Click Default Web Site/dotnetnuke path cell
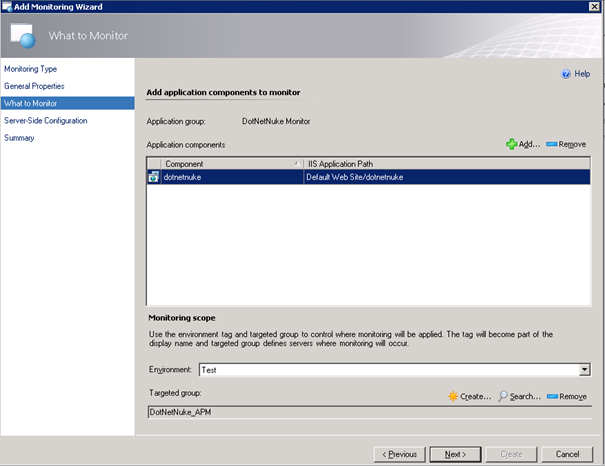Viewport: 605px width, 466px height. point(447,177)
